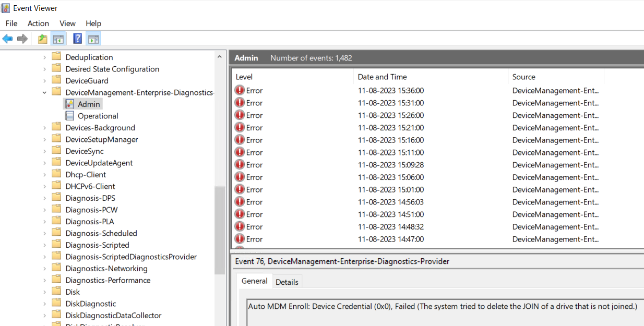Select the error event at 15:09:28
Screen dimensions: 644x326
tap(390, 165)
